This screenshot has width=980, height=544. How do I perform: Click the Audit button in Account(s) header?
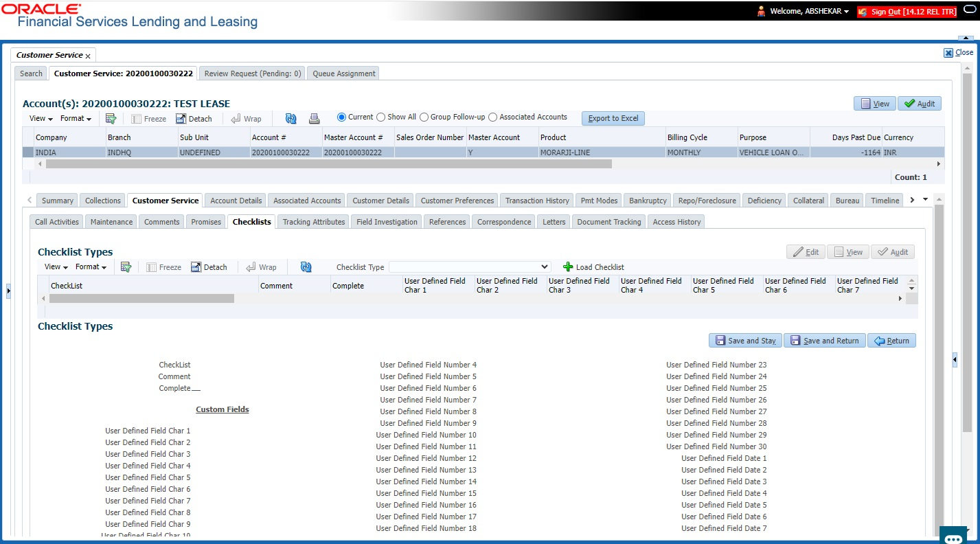[x=920, y=104]
